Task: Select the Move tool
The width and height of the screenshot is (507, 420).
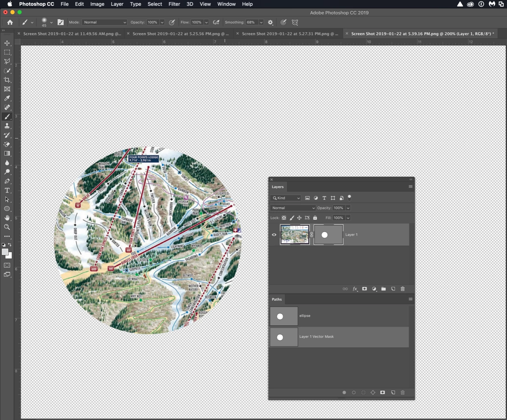Action: point(7,43)
